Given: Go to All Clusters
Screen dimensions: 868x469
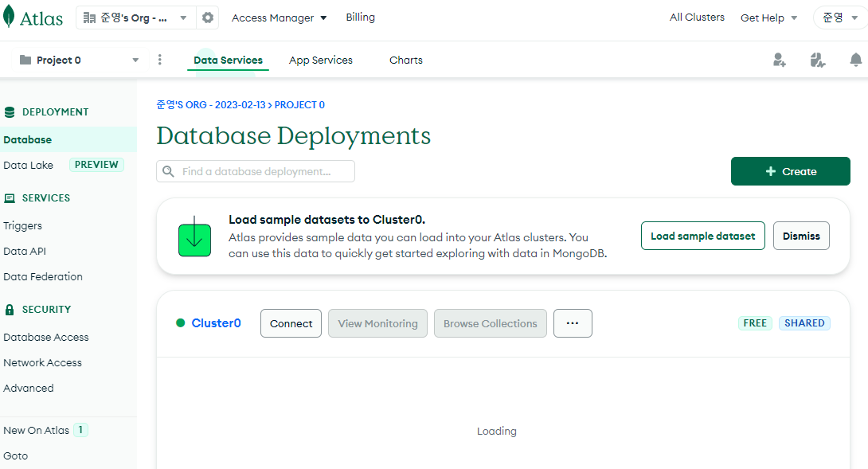Looking at the screenshot, I should tap(697, 18).
